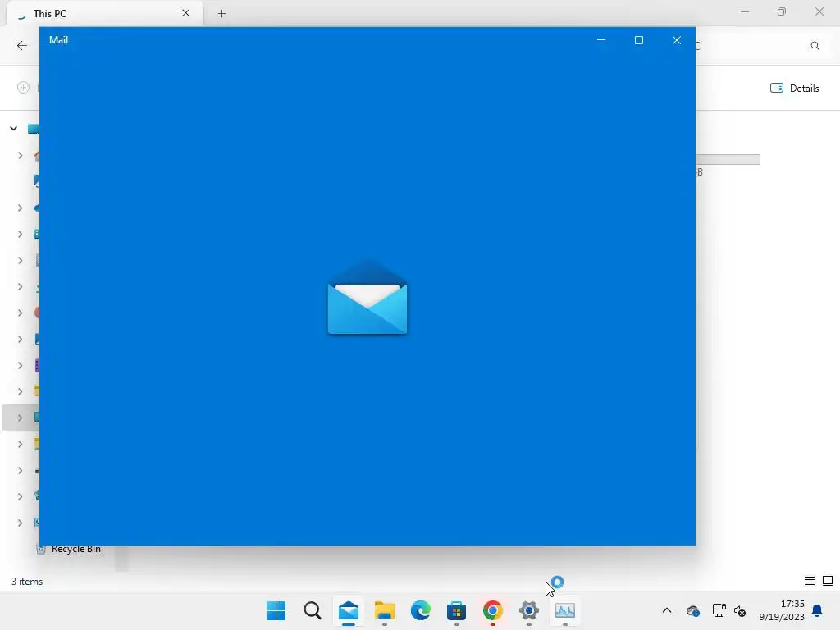Screen dimensions: 840x630
Task: Switch File Explorer to large thumbnails view
Action: point(828,581)
